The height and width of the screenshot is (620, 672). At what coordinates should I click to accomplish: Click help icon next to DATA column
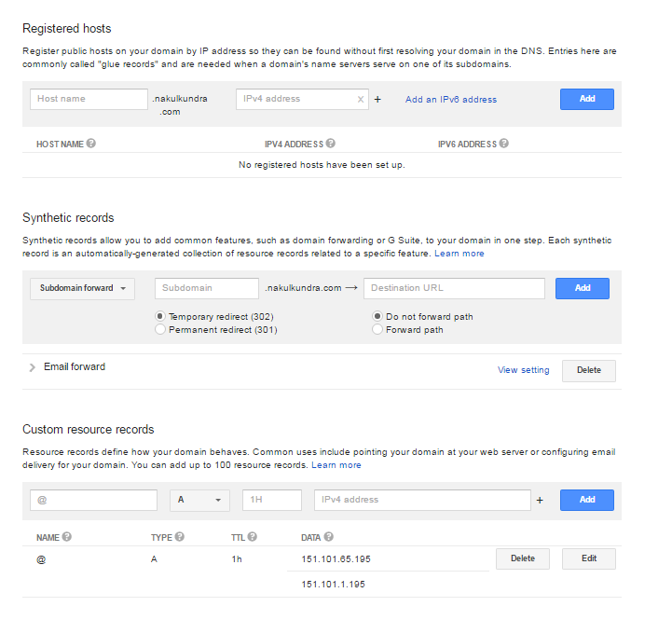tap(329, 537)
